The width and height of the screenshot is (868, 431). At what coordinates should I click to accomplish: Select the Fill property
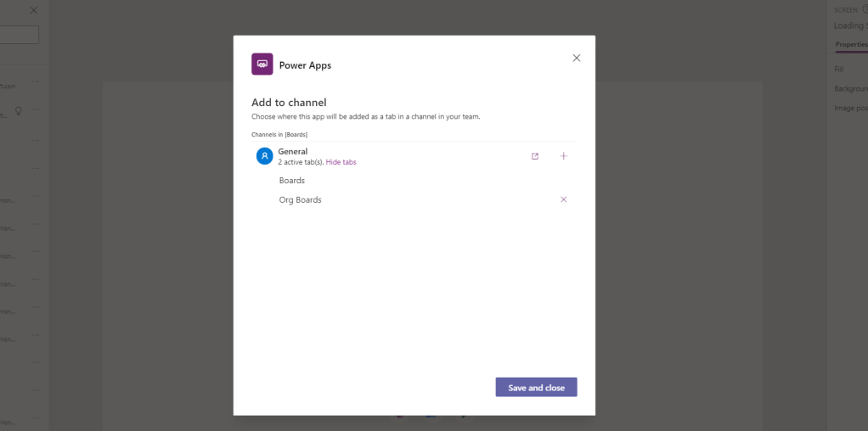(839, 69)
